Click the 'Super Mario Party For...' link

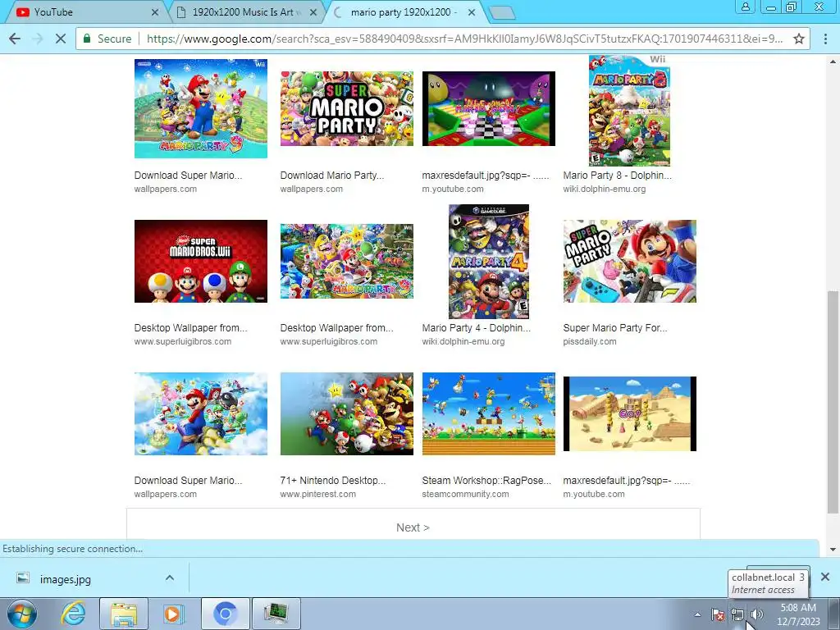[x=615, y=328]
